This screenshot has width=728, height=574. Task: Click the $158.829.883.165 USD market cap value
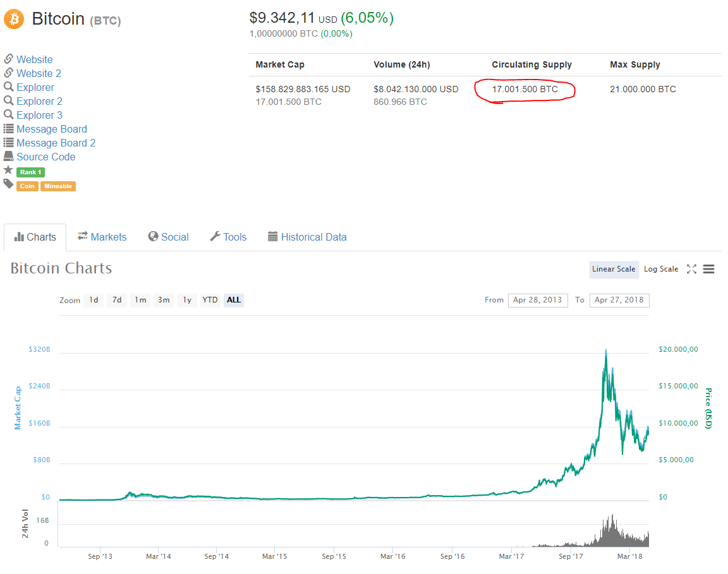303,89
